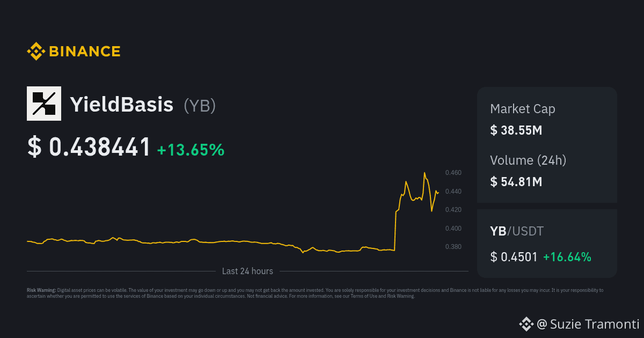Click the 0.380 axis label
This screenshot has width=644, height=338.
click(x=453, y=247)
